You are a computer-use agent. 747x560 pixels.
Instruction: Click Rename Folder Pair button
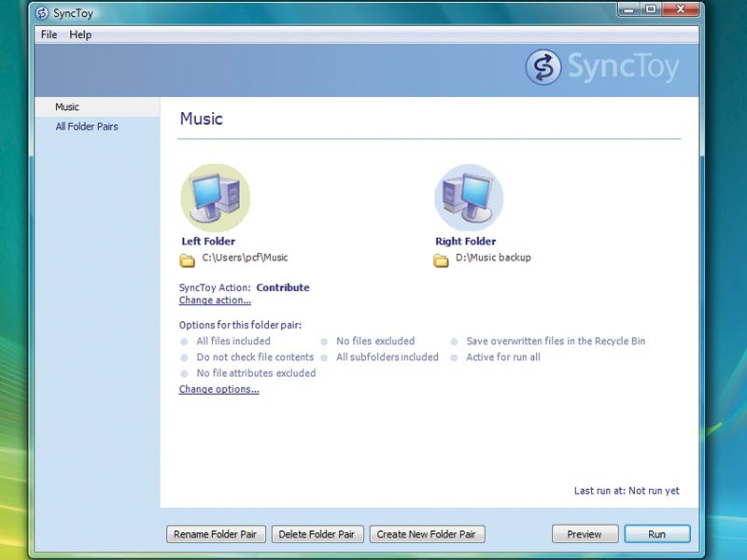(216, 534)
